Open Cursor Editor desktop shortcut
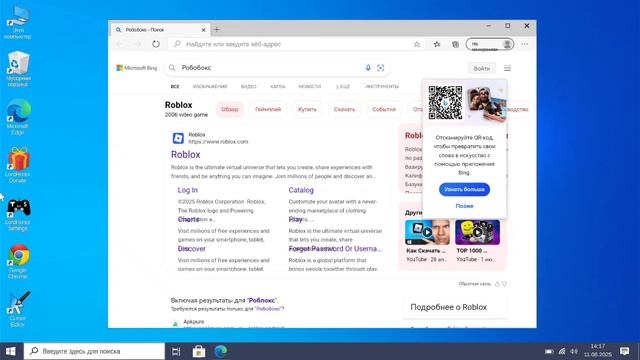 18,309
